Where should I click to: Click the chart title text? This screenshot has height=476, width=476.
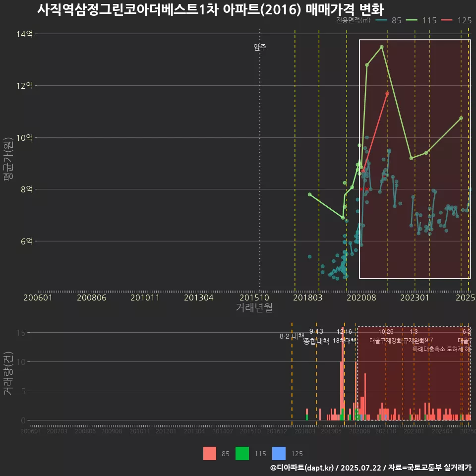210,9
